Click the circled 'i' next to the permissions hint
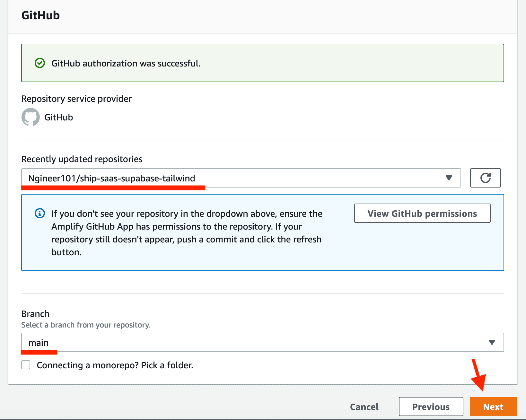The width and height of the screenshot is (526, 420). 39,213
